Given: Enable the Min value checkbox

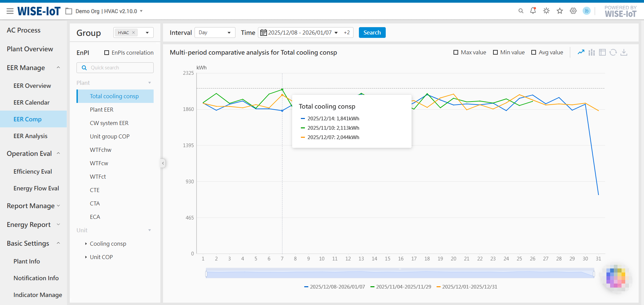Looking at the screenshot, I should pos(495,52).
